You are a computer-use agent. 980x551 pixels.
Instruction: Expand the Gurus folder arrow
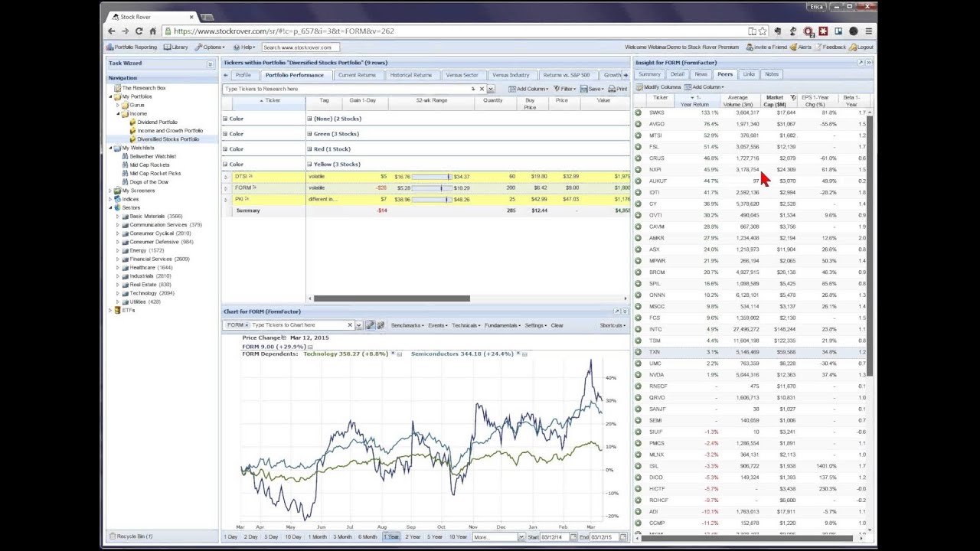point(118,105)
